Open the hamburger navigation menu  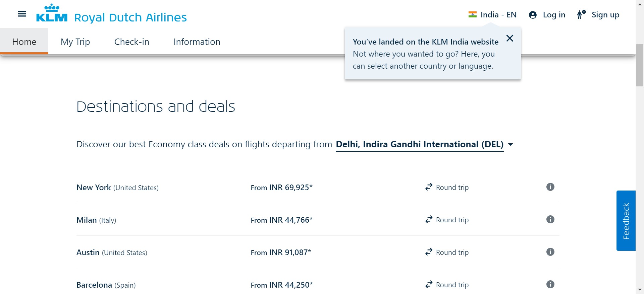coord(22,14)
